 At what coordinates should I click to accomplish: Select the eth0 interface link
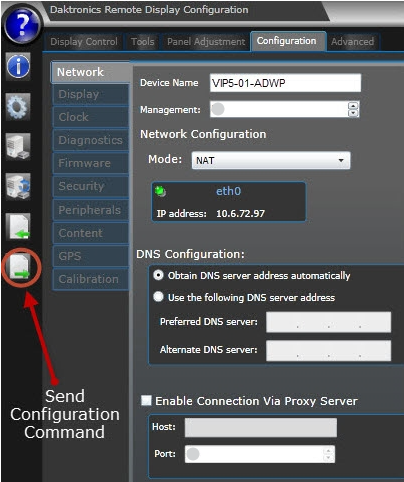pyautogui.click(x=228, y=191)
